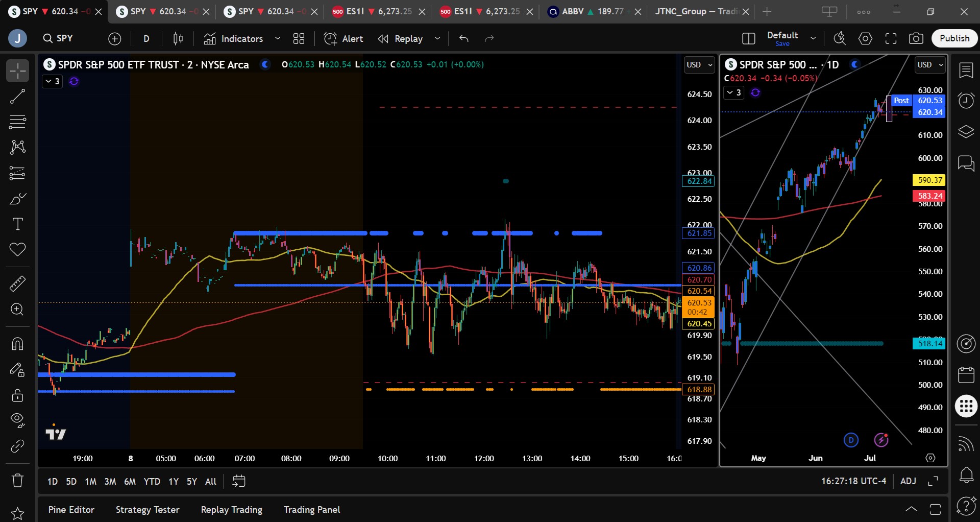Redo the last chart action

click(x=489, y=38)
